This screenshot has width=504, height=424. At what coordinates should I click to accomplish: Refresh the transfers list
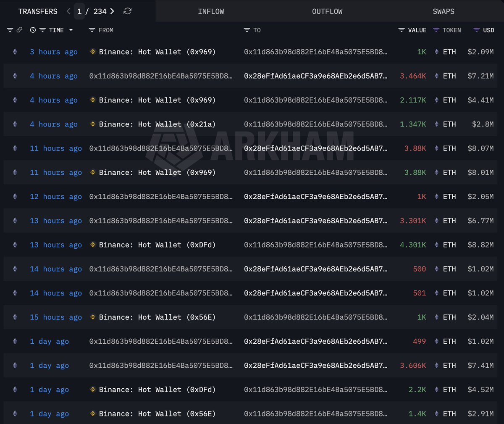pos(128,11)
